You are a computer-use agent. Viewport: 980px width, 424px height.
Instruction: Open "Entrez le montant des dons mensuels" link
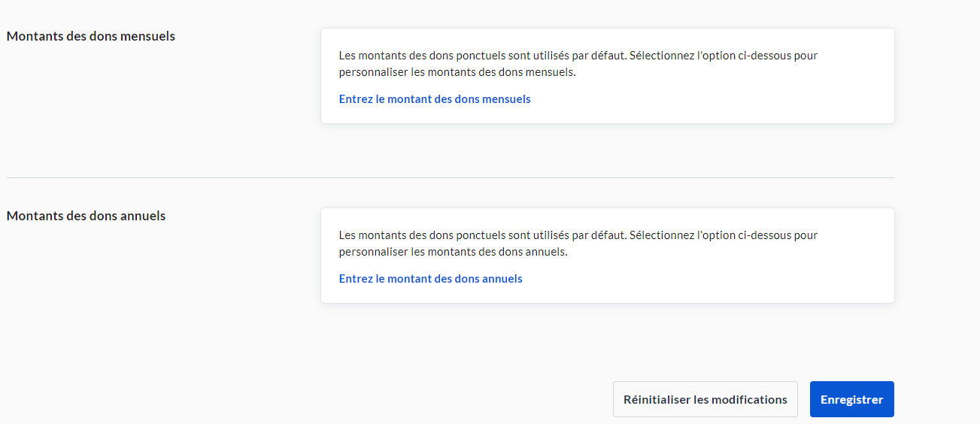[435, 99]
